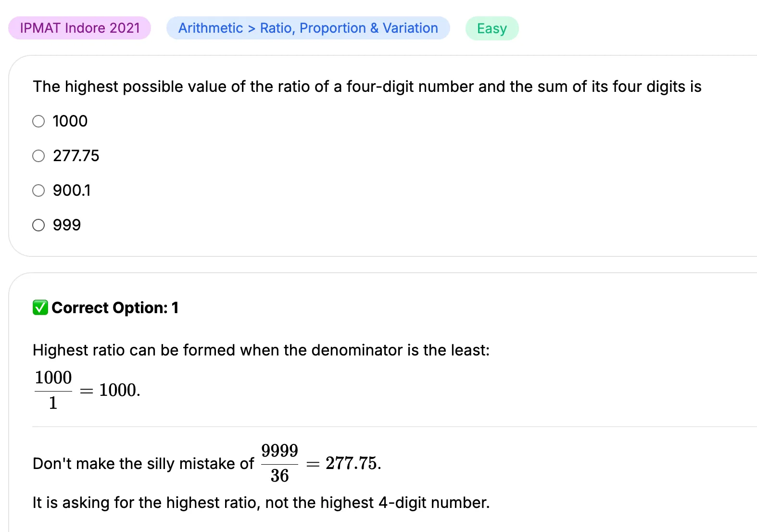Open the IPMAT Indore 2021 tag
The image size is (757, 532).
click(x=80, y=28)
